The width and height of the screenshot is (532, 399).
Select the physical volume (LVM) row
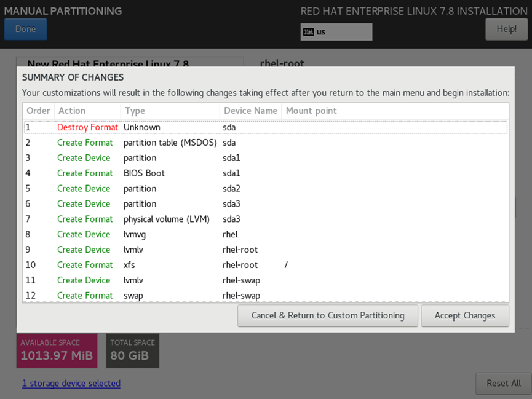266,219
